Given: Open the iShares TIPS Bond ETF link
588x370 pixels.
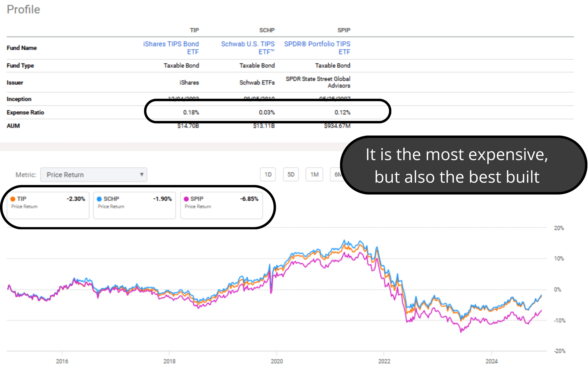Looking at the screenshot, I should click(171, 48).
